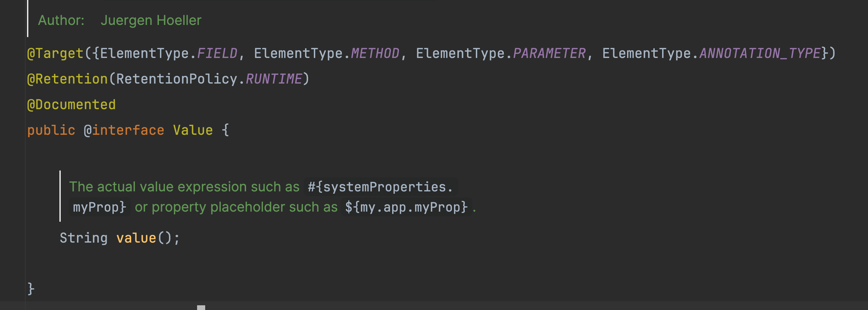Place cursor on the PARAMETER constant

(x=549, y=53)
